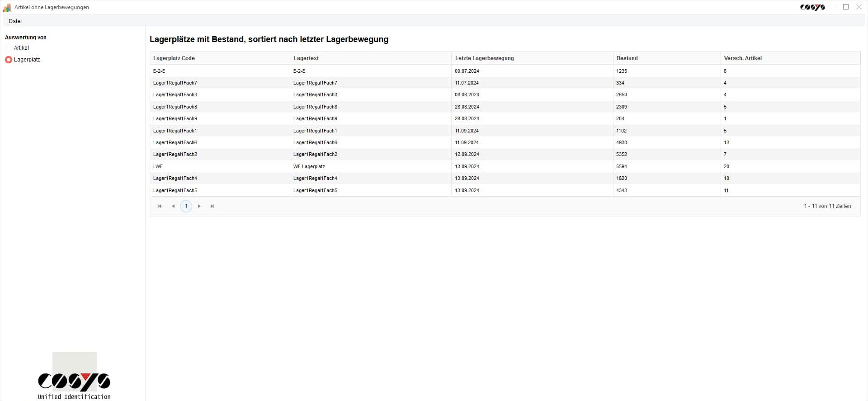Click Lager1Regal1Fach3 in Lagerplatz Code column
The height and width of the screenshot is (401, 868).
coord(175,95)
